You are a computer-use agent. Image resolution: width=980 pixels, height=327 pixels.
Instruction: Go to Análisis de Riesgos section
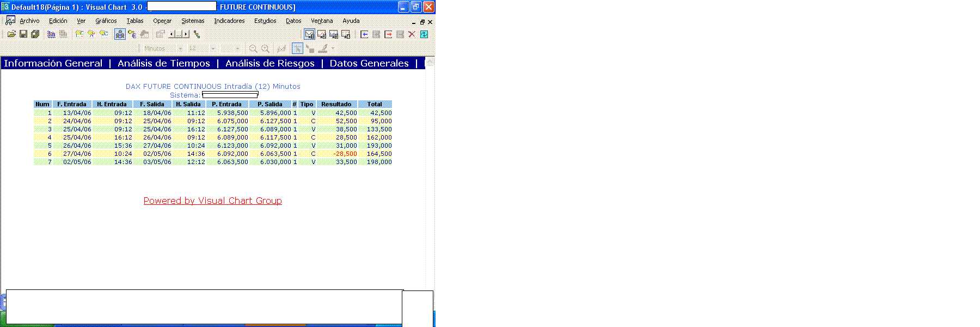click(x=270, y=63)
